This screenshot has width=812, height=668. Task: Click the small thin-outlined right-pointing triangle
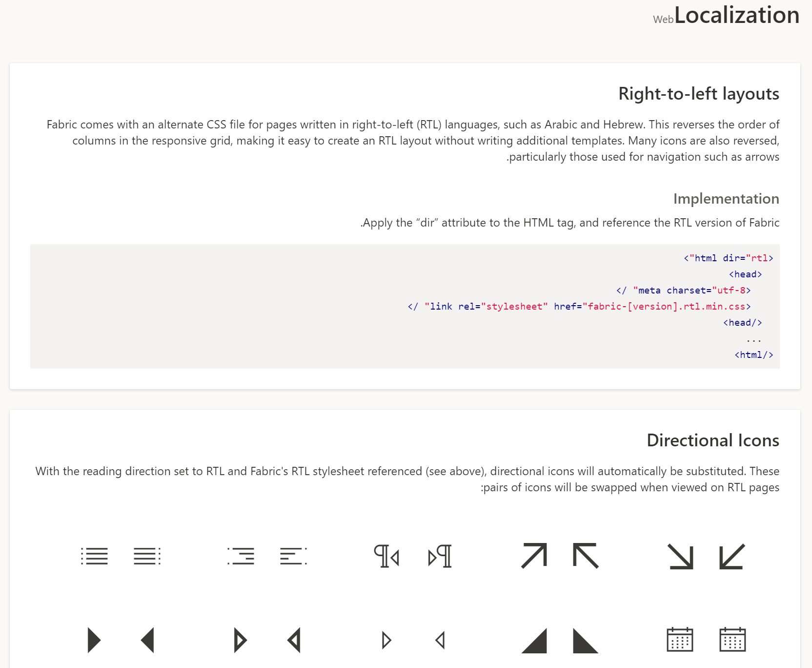pos(387,640)
